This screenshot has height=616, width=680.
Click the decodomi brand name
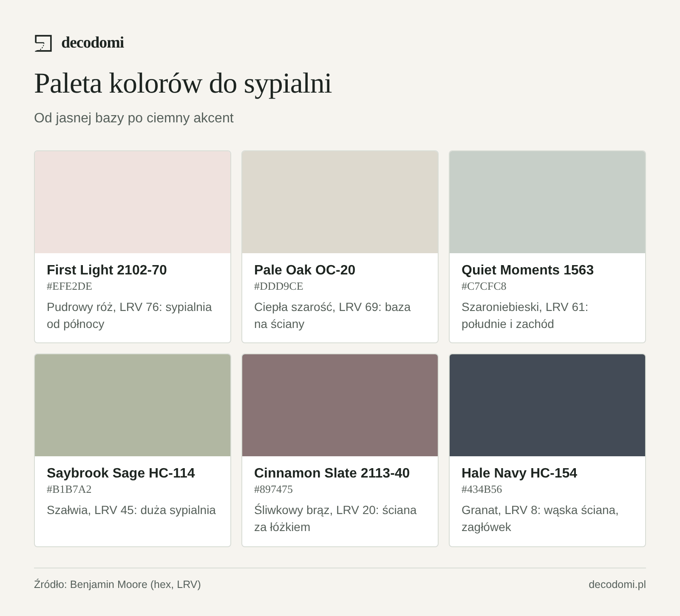(x=93, y=42)
